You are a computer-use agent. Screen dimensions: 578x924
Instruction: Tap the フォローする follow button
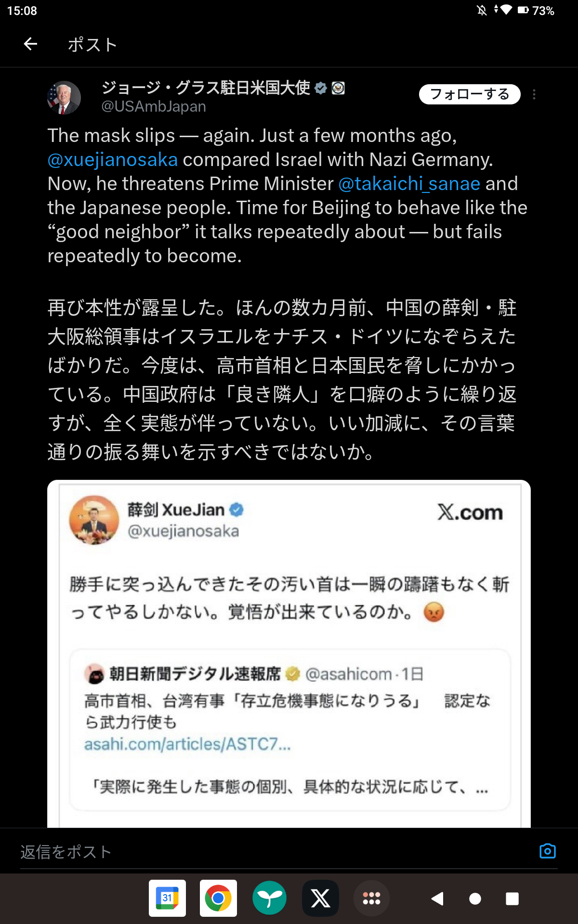[x=470, y=94]
